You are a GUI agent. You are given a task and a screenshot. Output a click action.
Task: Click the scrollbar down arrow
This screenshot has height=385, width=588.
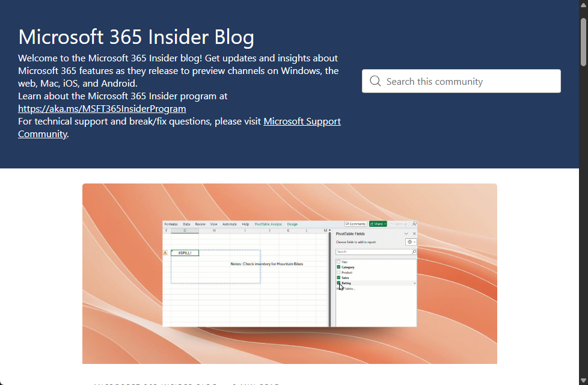[584, 380]
